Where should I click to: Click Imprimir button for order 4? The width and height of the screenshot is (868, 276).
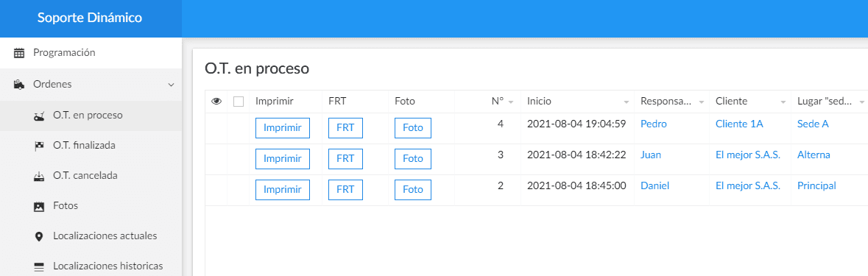(x=282, y=128)
